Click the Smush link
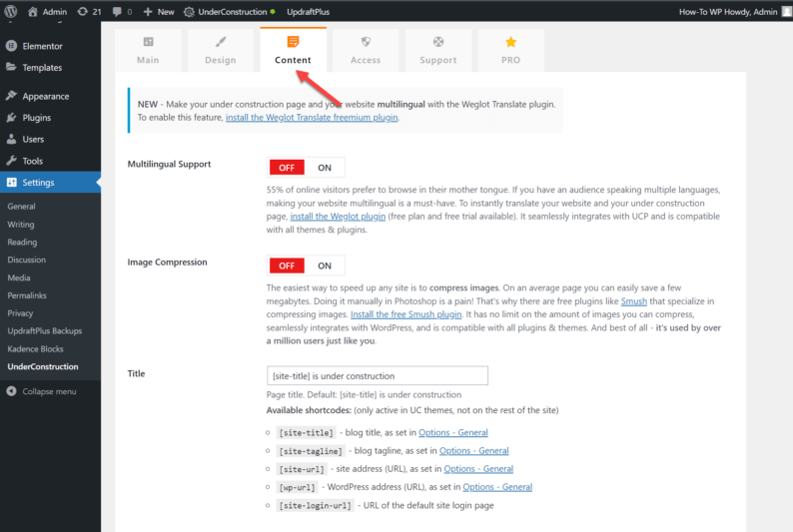This screenshot has height=532, width=793. (x=633, y=301)
